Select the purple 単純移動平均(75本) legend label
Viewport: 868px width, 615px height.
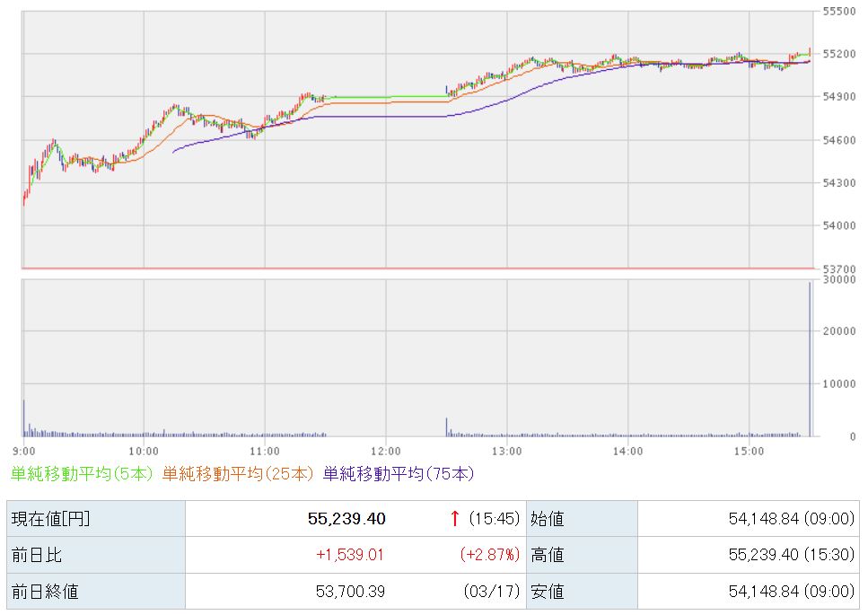pos(398,473)
